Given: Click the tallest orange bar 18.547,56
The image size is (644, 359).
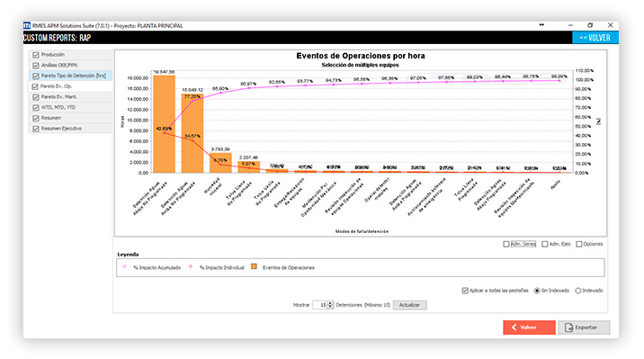Looking at the screenshot, I should point(165,123).
